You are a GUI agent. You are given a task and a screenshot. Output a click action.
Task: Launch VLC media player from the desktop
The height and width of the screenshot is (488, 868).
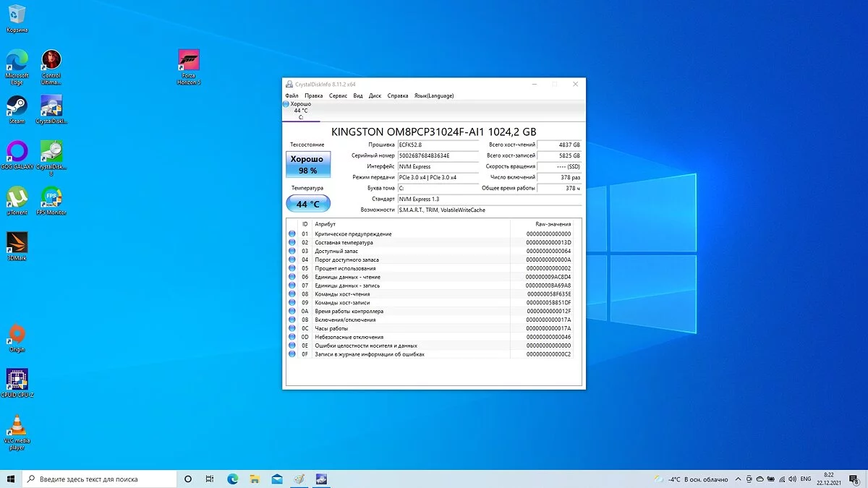pyautogui.click(x=17, y=427)
